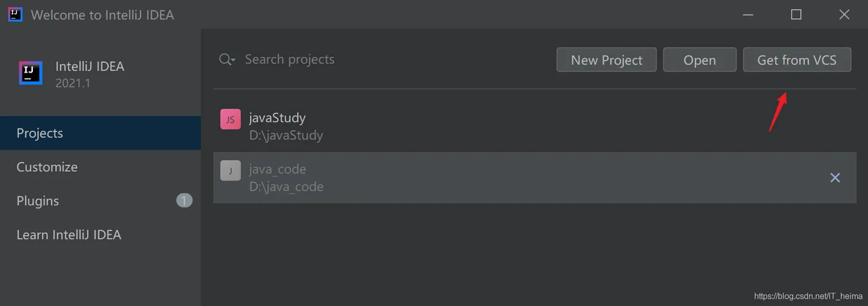Screen dimensions: 868x306
Task: Click the gray J icon of java_code
Action: pyautogui.click(x=230, y=171)
